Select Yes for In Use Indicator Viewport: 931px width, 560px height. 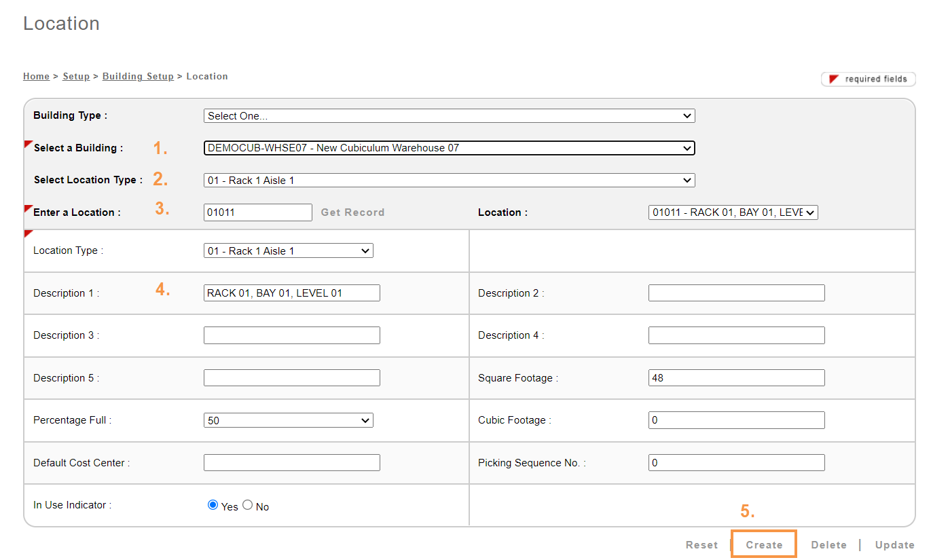pyautogui.click(x=213, y=505)
